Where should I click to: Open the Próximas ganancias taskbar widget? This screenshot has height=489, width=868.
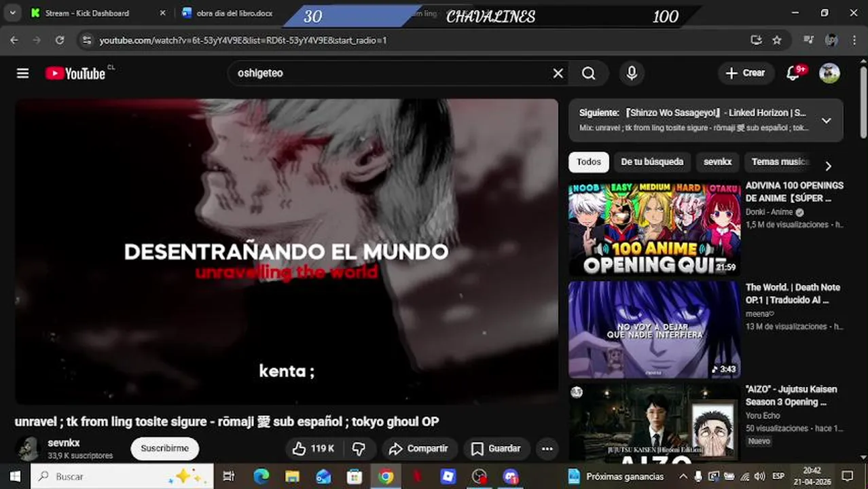(x=617, y=476)
